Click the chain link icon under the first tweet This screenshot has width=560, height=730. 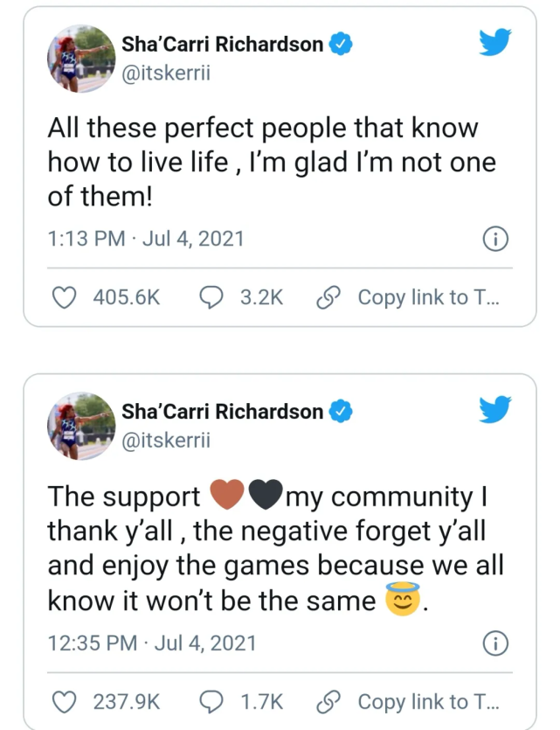[328, 297]
